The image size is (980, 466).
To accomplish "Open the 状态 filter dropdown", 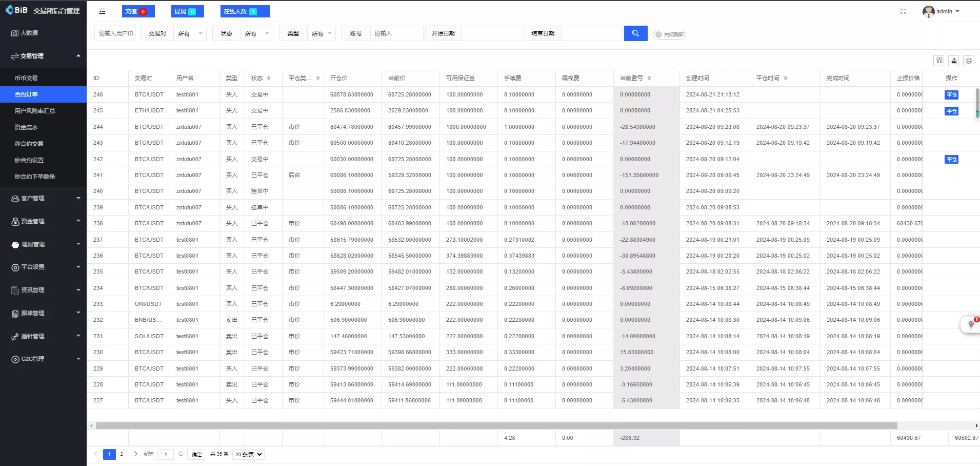I will 256,34.
